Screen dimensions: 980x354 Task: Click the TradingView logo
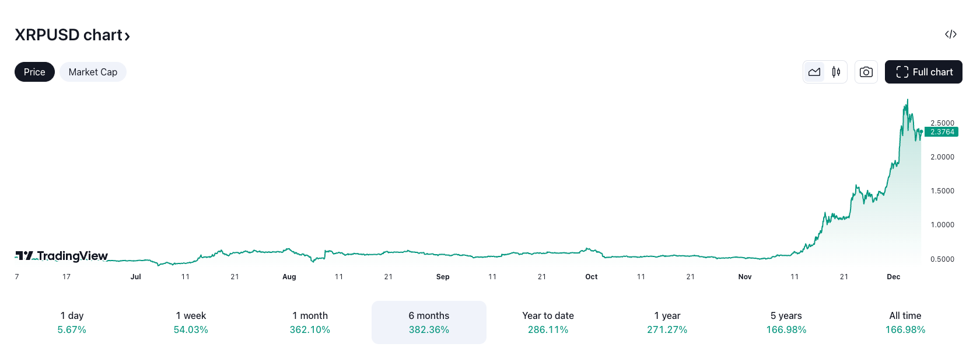coord(61,256)
